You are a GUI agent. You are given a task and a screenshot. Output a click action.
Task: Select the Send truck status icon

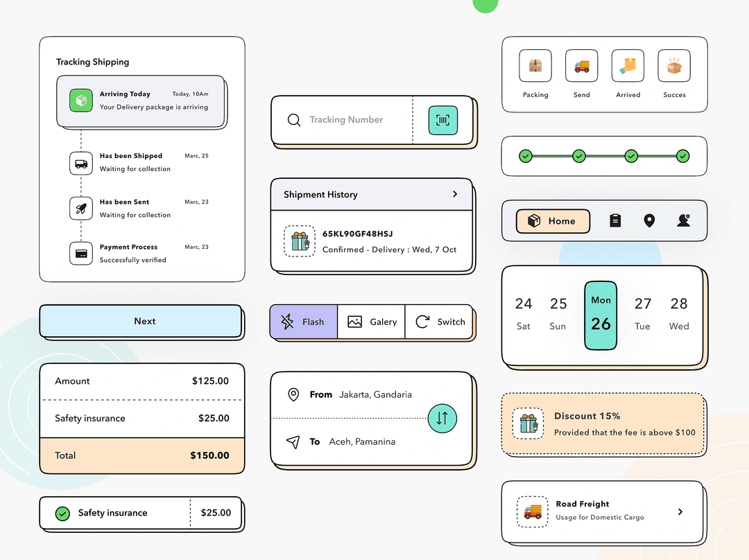(x=581, y=66)
